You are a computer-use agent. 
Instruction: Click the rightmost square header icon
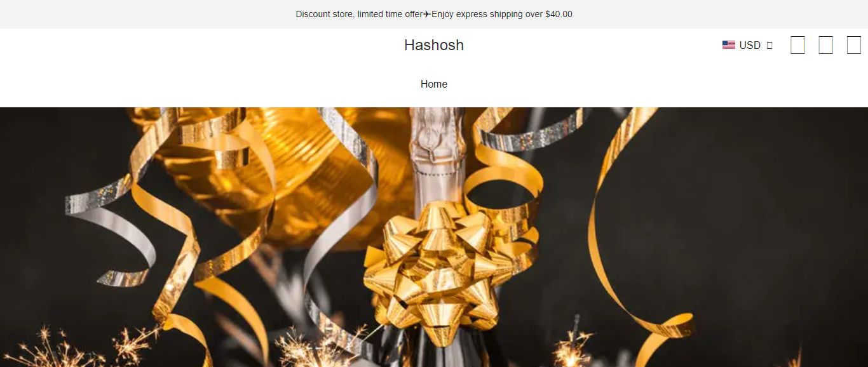click(853, 45)
